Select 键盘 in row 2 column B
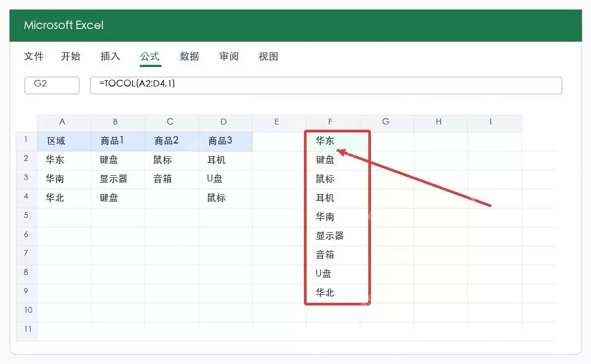Viewport: 591px width, 364px height. [118, 160]
